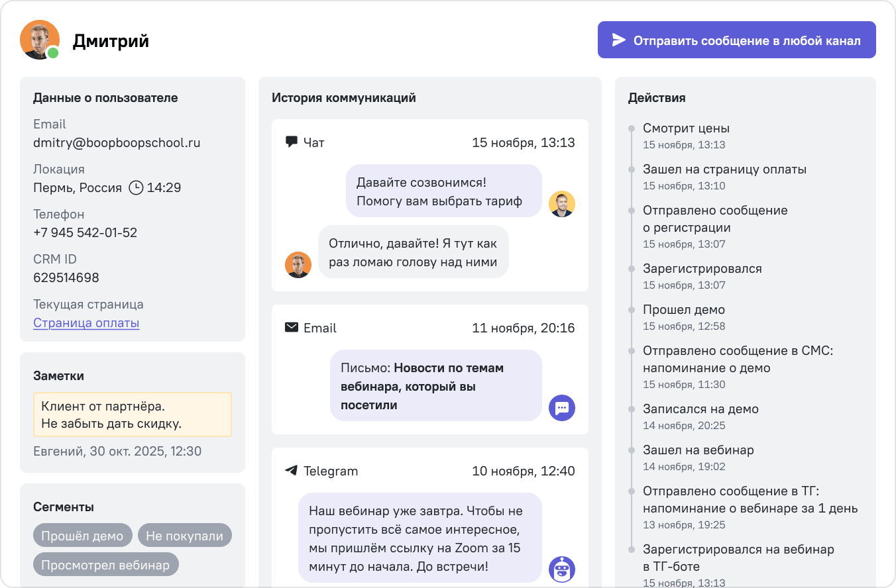
Task: Click 'Данные о пользователе' panel heading
Action: (105, 98)
